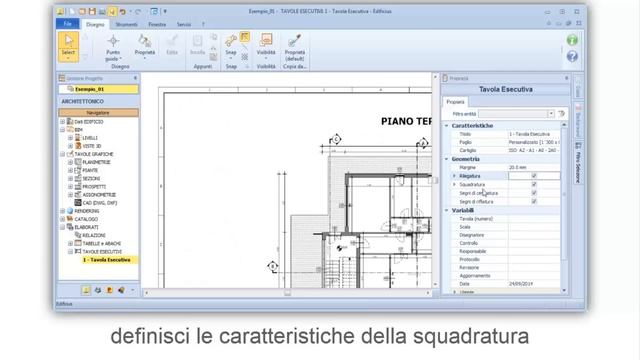Toggle the Segni di centratura checkbox
The image size is (640, 360).
pyautogui.click(x=534, y=193)
